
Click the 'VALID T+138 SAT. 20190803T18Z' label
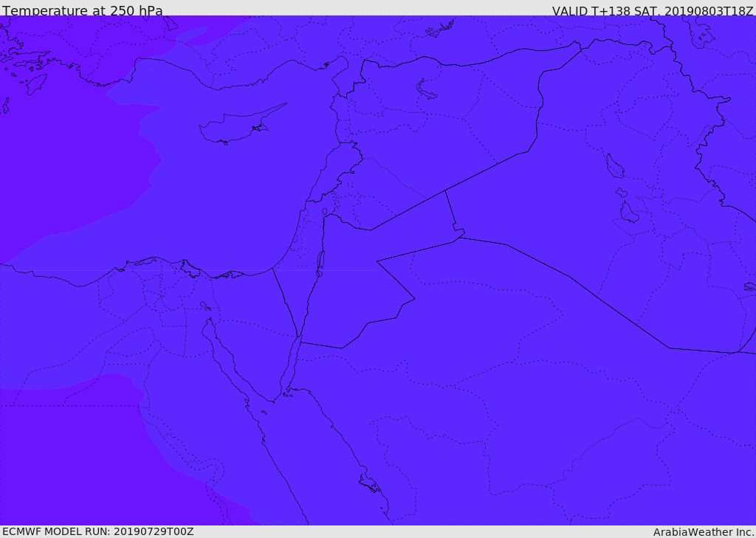(653, 10)
